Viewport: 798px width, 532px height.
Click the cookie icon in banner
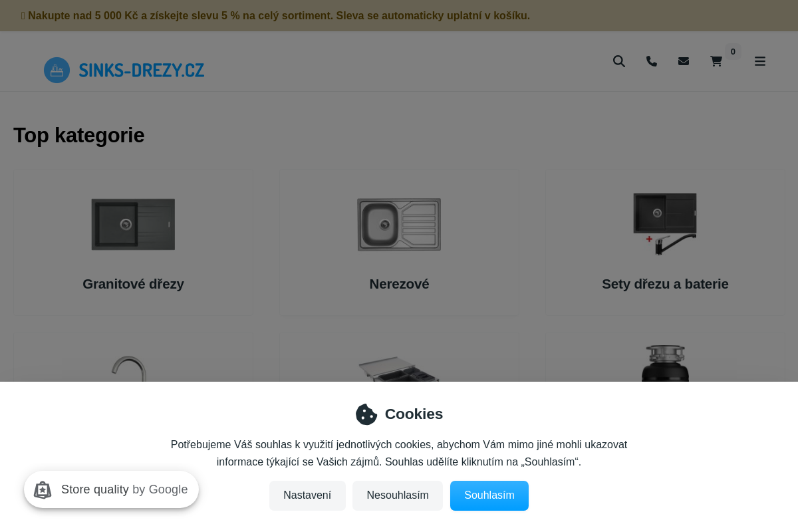[x=366, y=414]
